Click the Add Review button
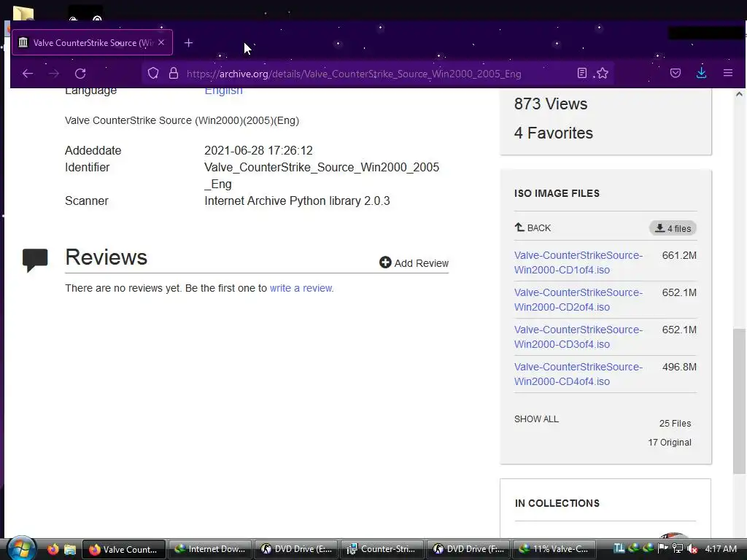The height and width of the screenshot is (560, 747). (x=414, y=262)
